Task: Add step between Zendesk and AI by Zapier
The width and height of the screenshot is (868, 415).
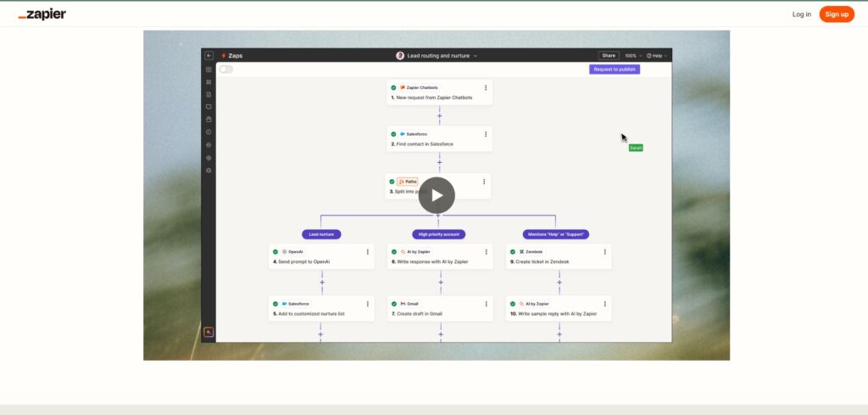Action: (559, 282)
